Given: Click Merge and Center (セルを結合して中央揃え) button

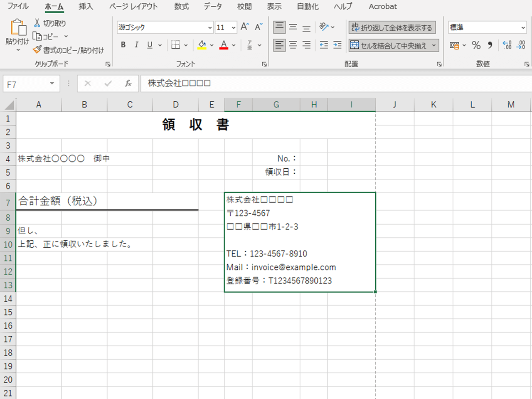Looking at the screenshot, I should [x=389, y=45].
